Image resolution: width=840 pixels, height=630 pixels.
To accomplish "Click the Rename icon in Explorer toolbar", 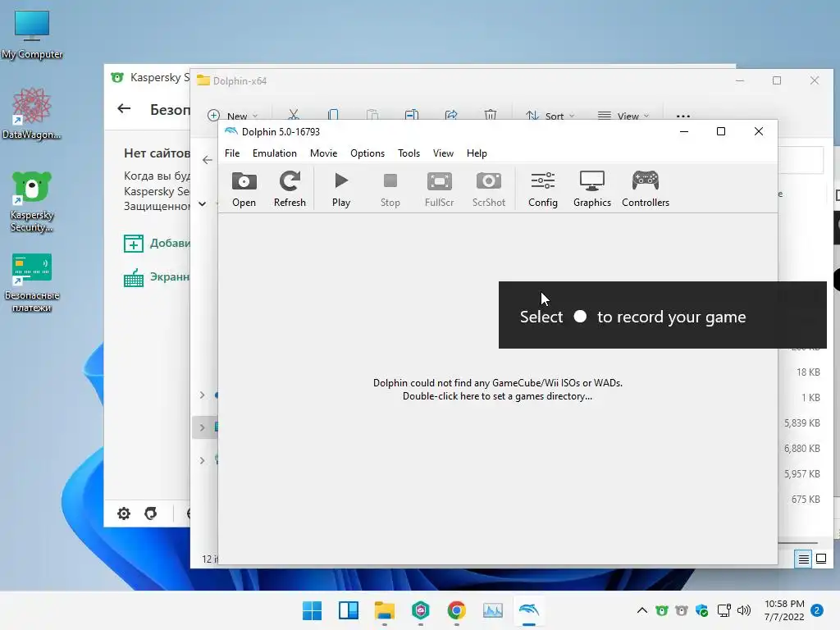I will pyautogui.click(x=412, y=115).
